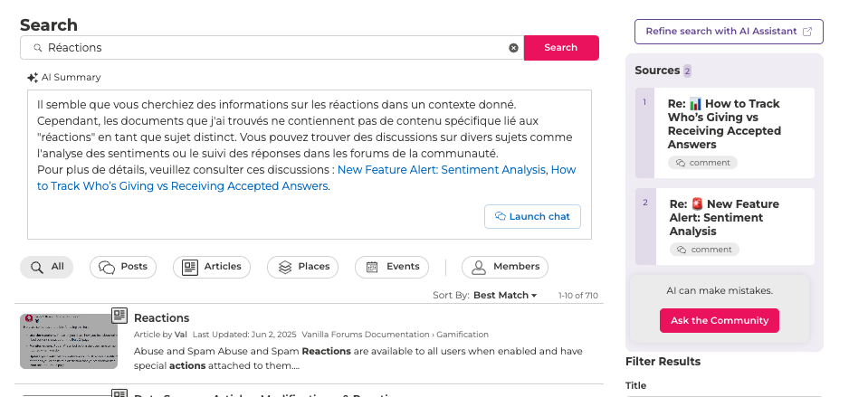
Task: Click chat bubble icon in Launch chat
Action: click(x=500, y=216)
